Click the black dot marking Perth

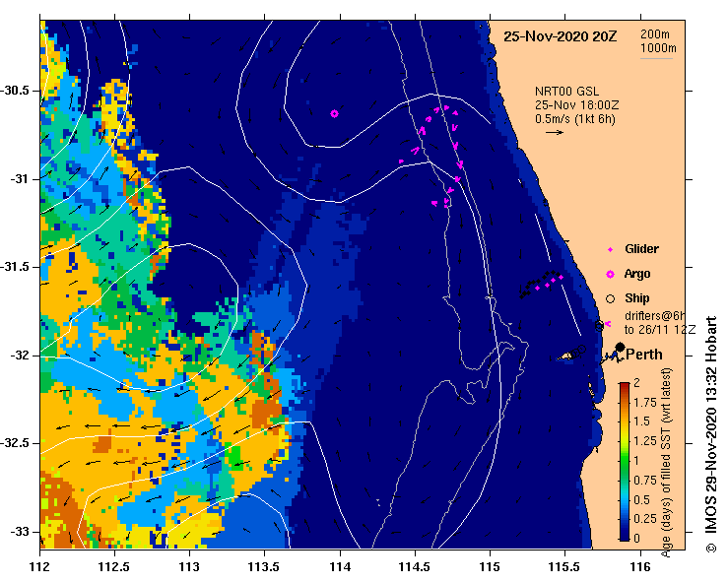pyautogui.click(x=620, y=347)
